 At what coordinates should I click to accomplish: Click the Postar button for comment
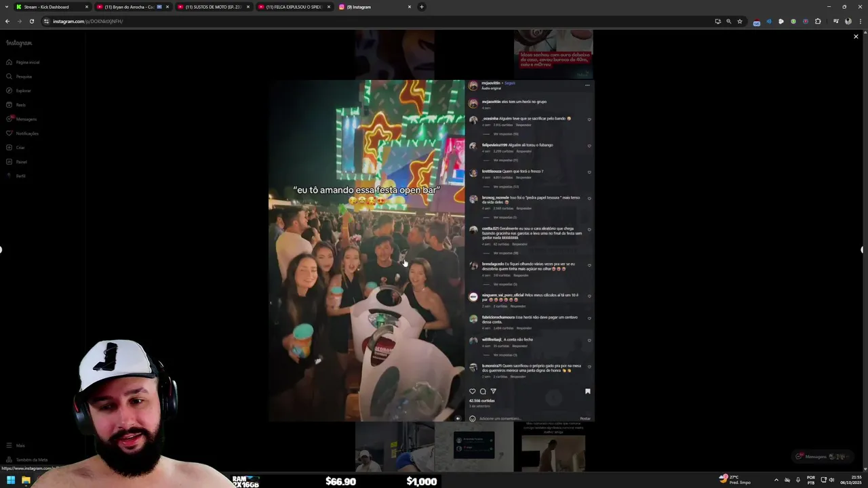pyautogui.click(x=585, y=418)
